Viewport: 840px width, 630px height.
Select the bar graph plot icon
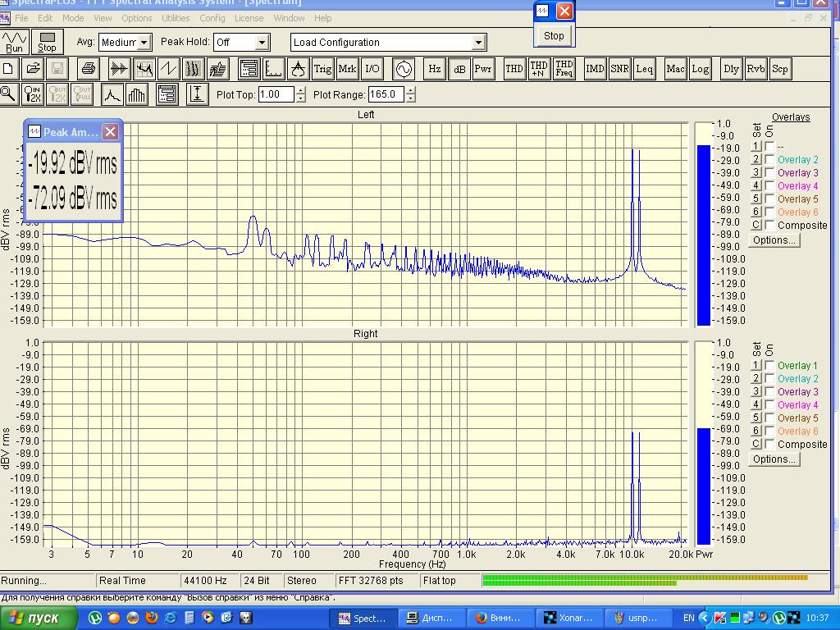[137, 94]
